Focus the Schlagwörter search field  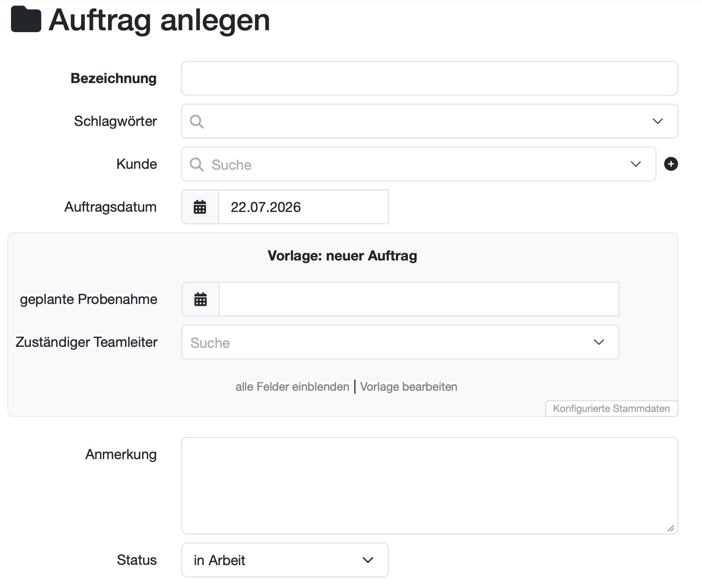coord(429,121)
